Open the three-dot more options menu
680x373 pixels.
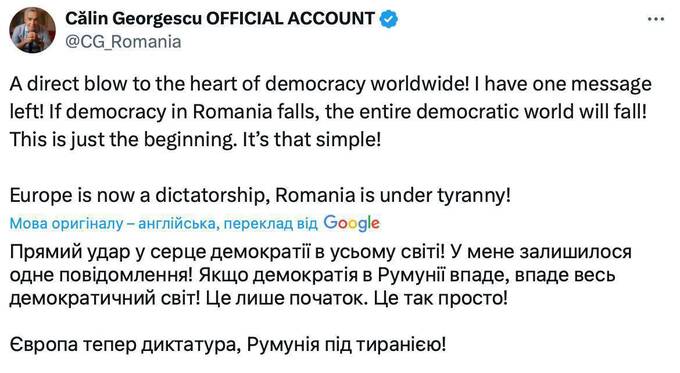pyautogui.click(x=655, y=19)
